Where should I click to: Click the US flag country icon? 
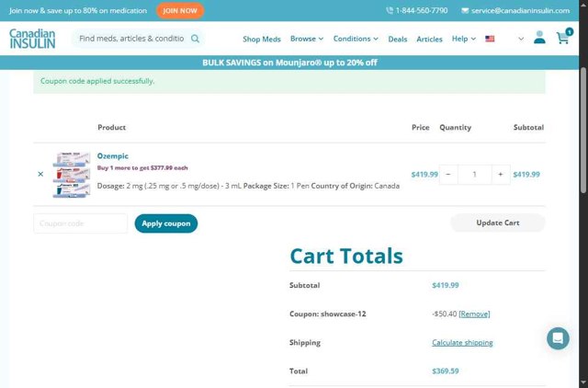click(x=490, y=39)
